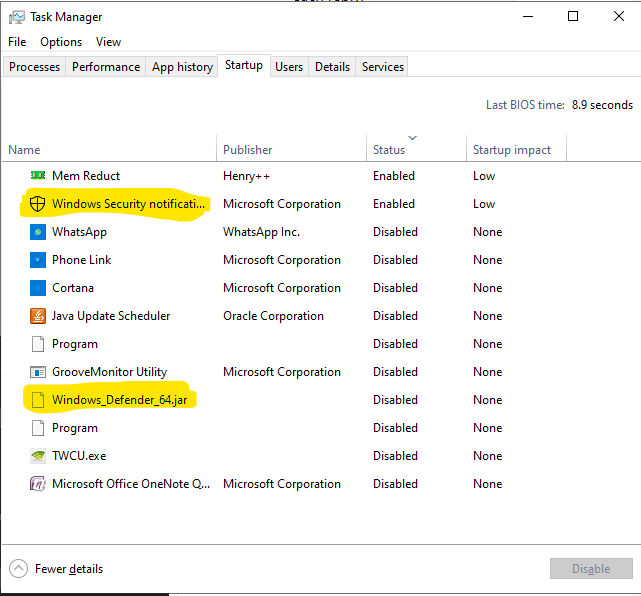Click Low startup impact of Mem Reduct
The image size is (641, 596).
pyautogui.click(x=484, y=176)
